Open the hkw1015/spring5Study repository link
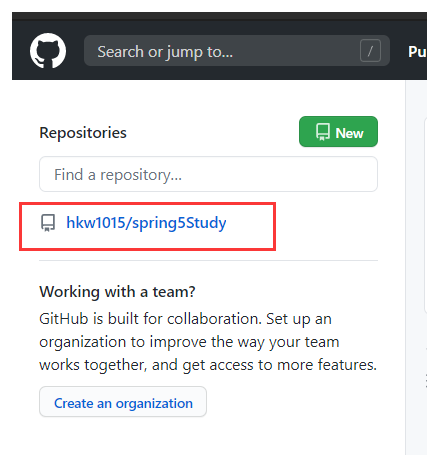This screenshot has width=440, height=467. (x=146, y=223)
